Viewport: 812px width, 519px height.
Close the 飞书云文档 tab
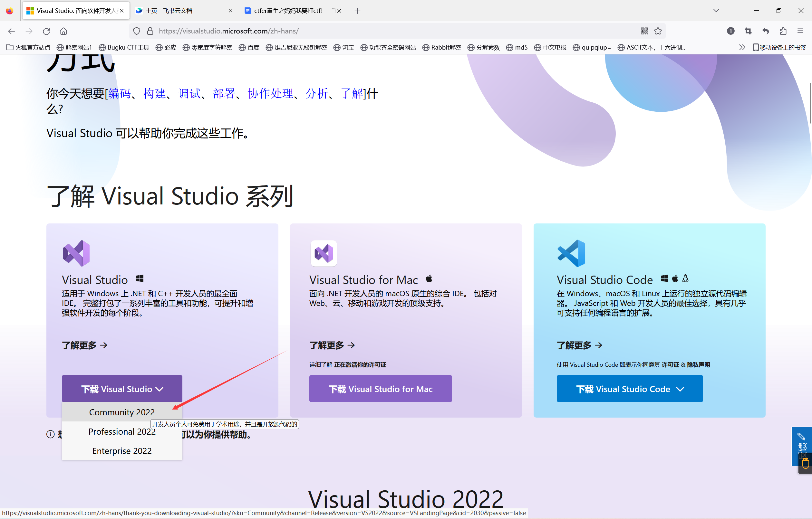pyautogui.click(x=231, y=11)
